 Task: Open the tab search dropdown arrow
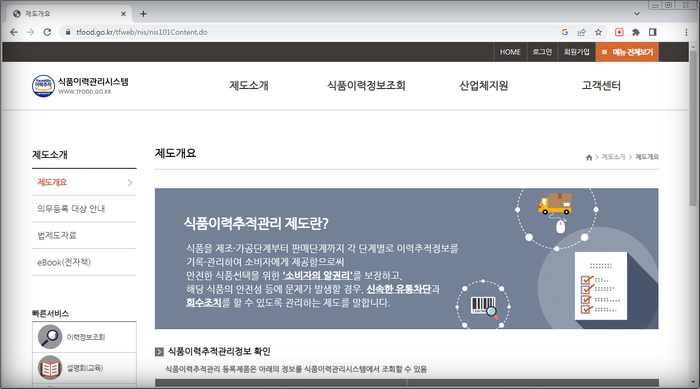(x=637, y=14)
